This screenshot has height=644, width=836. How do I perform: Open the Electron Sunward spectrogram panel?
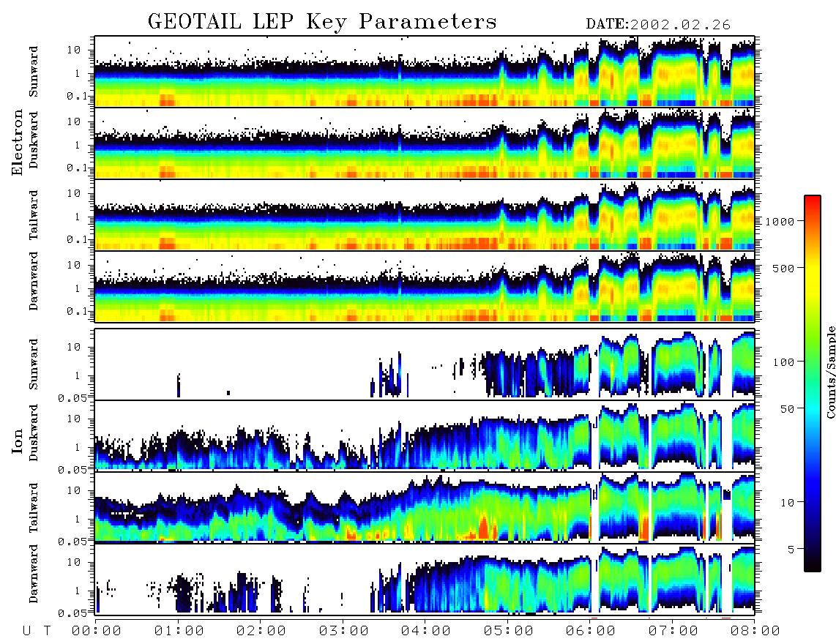(425, 72)
